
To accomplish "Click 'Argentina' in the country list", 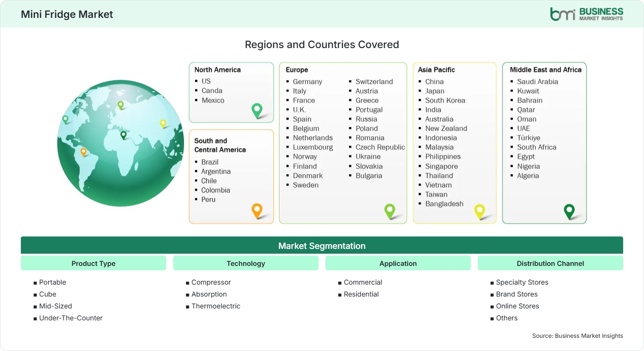I will [216, 171].
